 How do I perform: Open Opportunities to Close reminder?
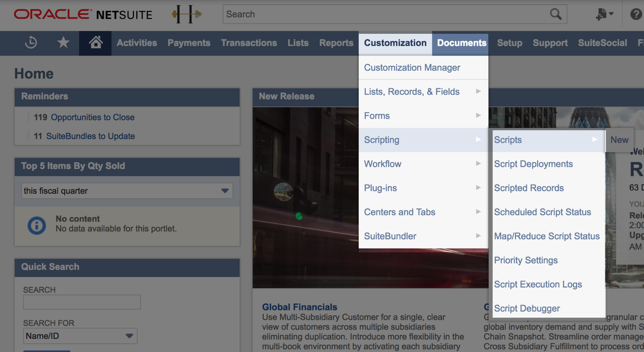pyautogui.click(x=93, y=117)
